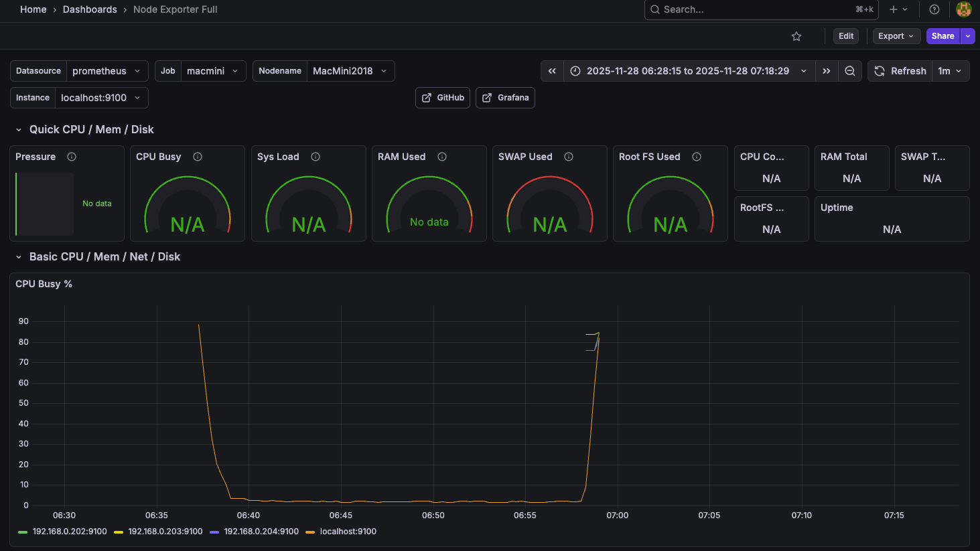Image resolution: width=980 pixels, height=551 pixels.
Task: Open the Grafana external link
Action: pos(505,98)
